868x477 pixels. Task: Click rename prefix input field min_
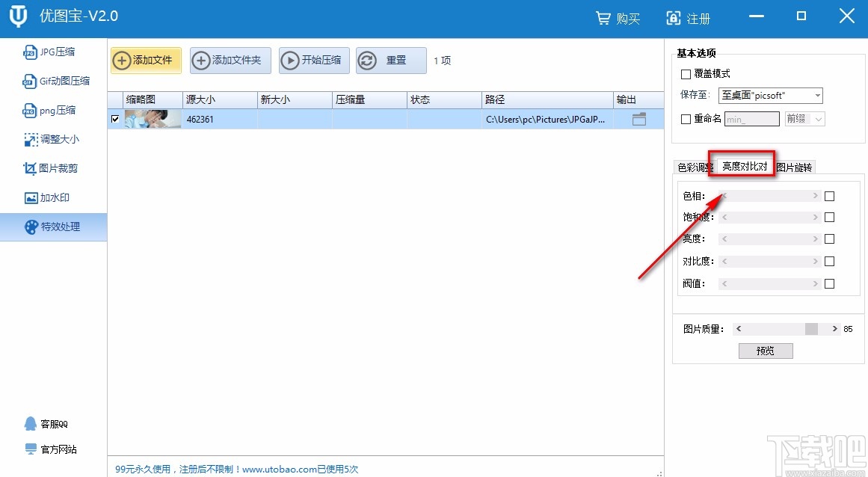coord(752,119)
